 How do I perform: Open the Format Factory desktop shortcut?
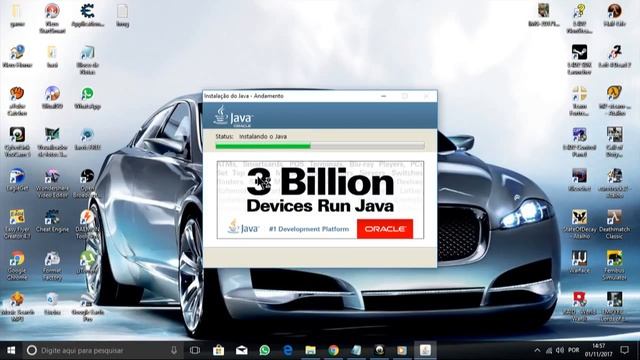(52, 266)
